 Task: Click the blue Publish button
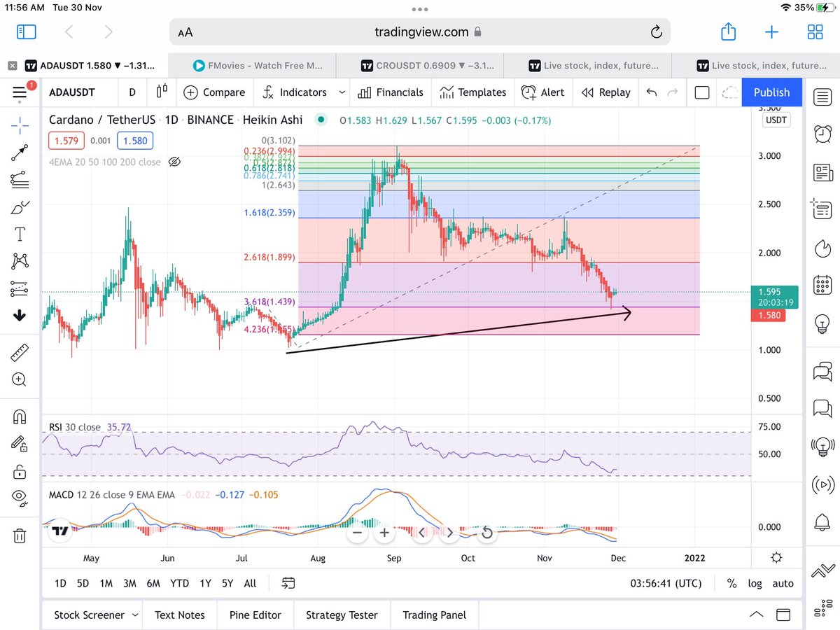pyautogui.click(x=772, y=92)
